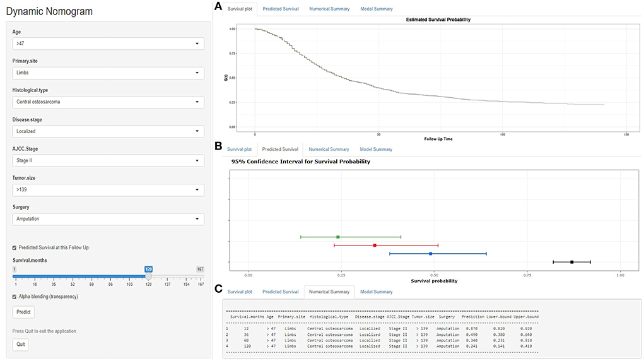The height and width of the screenshot is (361, 644).
Task: Click the red confidence interval marker
Action: 375,245
